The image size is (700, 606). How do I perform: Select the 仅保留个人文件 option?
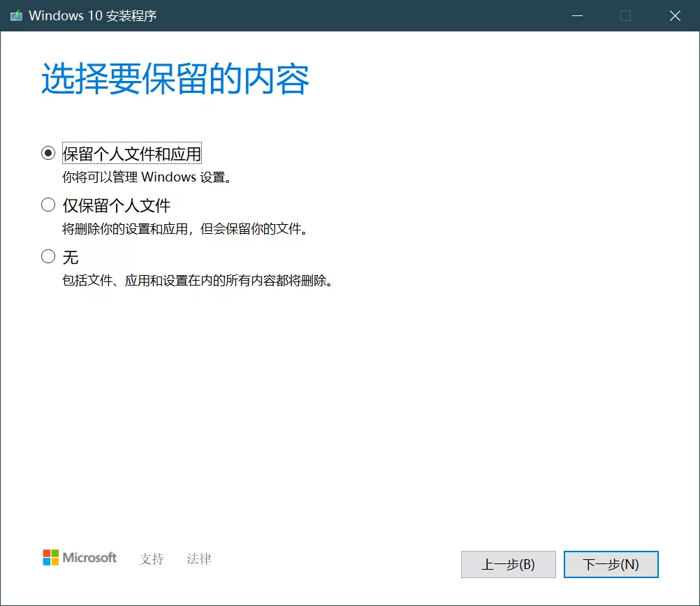point(48,205)
